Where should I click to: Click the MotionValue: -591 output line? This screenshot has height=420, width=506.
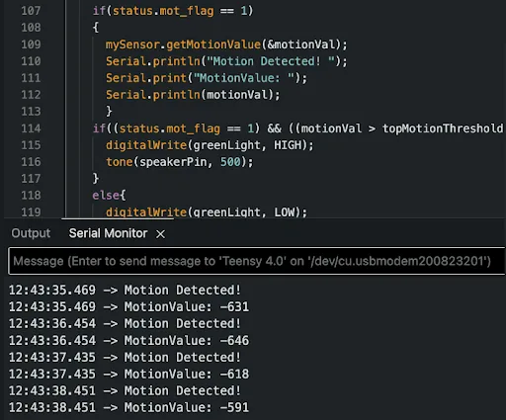pyautogui.click(x=128, y=407)
